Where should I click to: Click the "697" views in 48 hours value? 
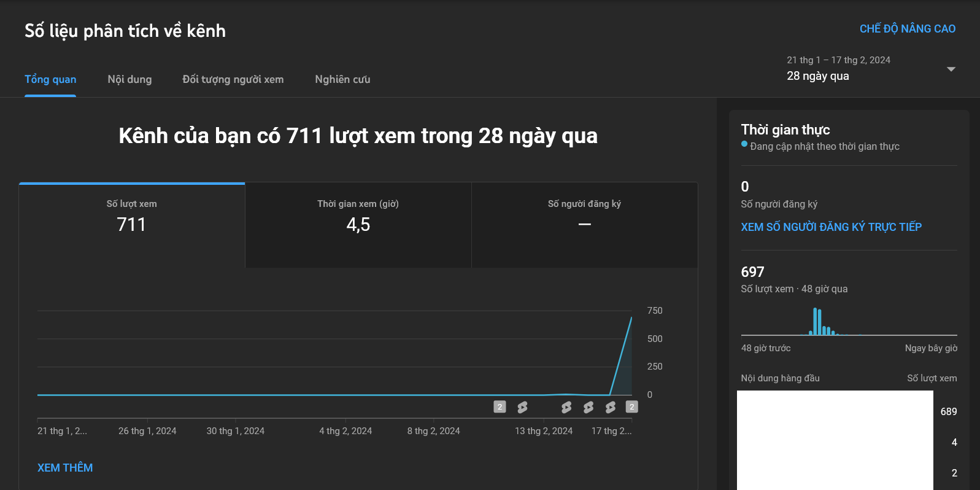click(752, 272)
